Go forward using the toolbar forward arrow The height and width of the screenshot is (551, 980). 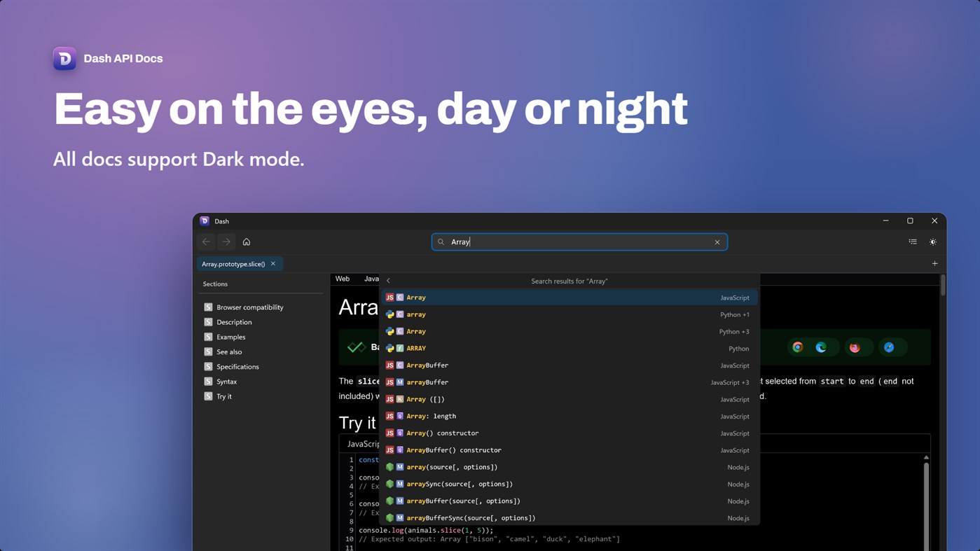(x=226, y=242)
